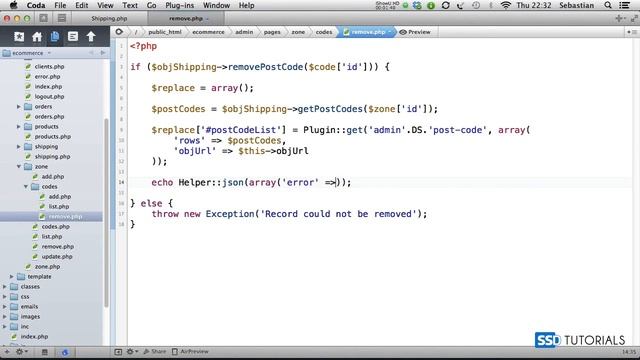
Task: Click the line with 'Record could not be removed'
Action: tap(289, 214)
